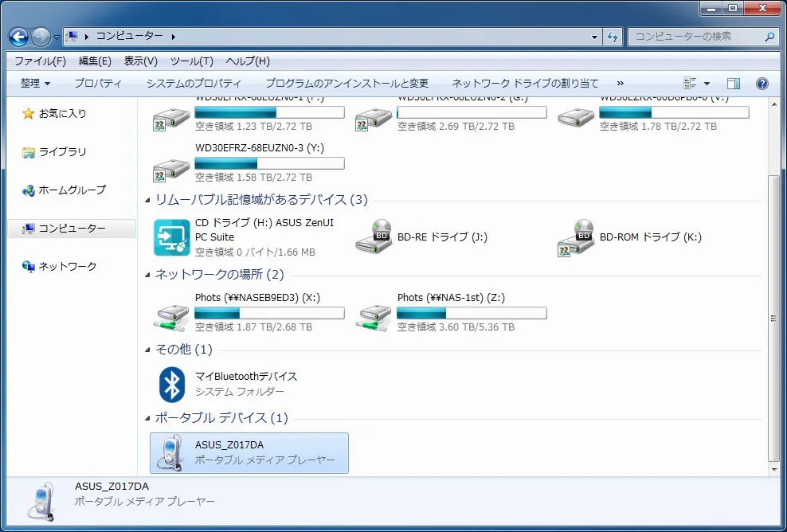Click the Network icon in sidebar
This screenshot has height=532, width=787.
[28, 267]
